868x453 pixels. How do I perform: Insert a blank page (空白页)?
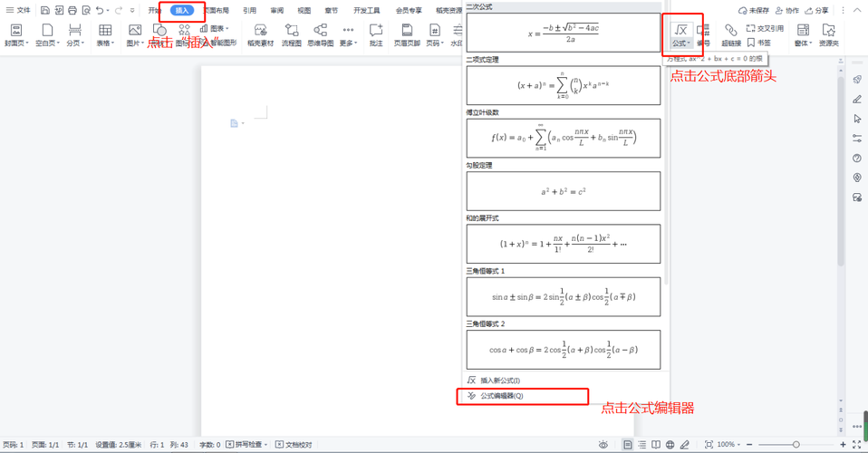(x=48, y=35)
